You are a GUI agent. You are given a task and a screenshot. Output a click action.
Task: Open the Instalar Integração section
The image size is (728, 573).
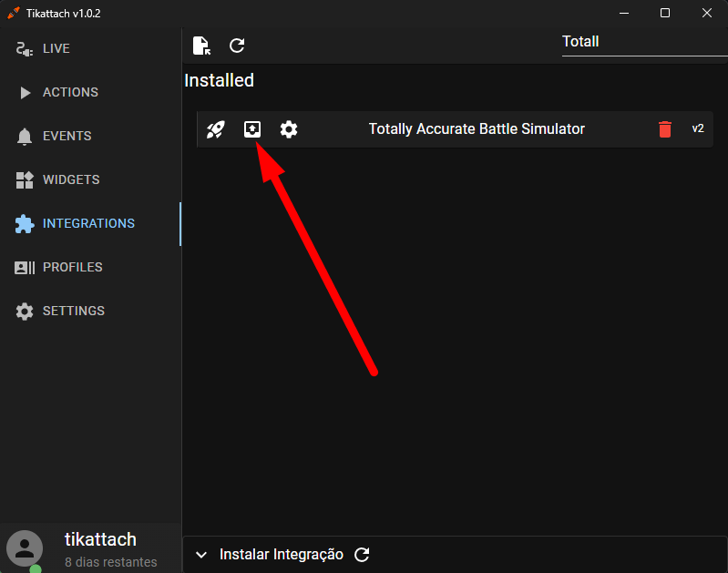282,555
